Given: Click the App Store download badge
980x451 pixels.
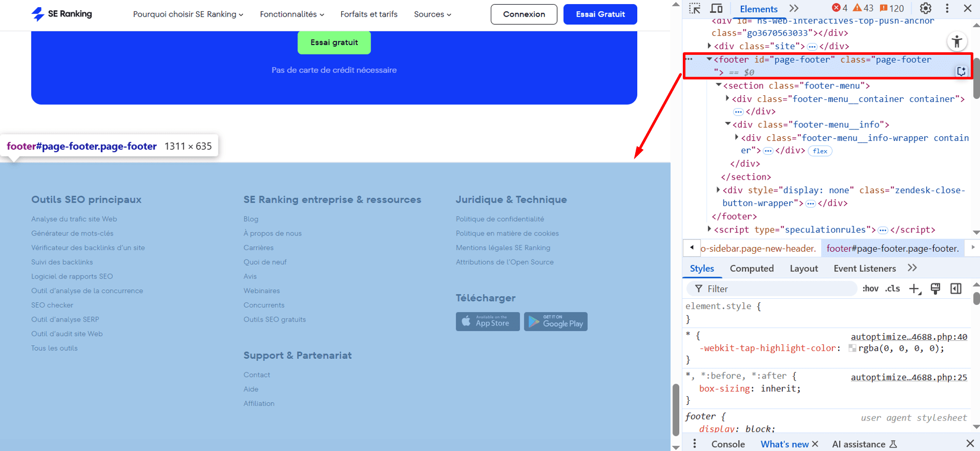Looking at the screenshot, I should pos(488,322).
